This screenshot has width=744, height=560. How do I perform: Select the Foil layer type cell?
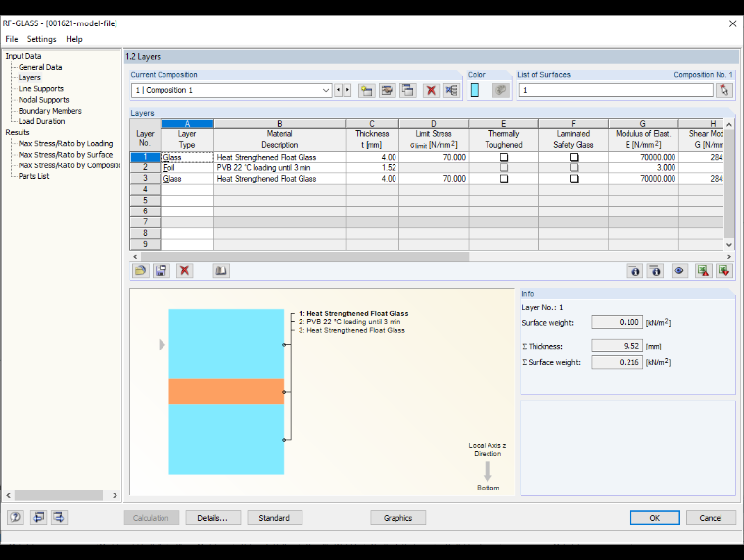(187, 168)
